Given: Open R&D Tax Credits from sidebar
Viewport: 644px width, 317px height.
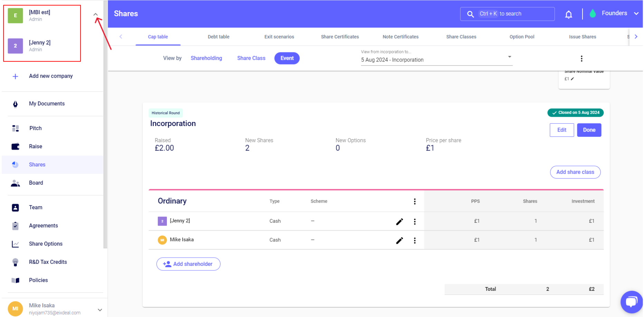Looking at the screenshot, I should pos(48,262).
